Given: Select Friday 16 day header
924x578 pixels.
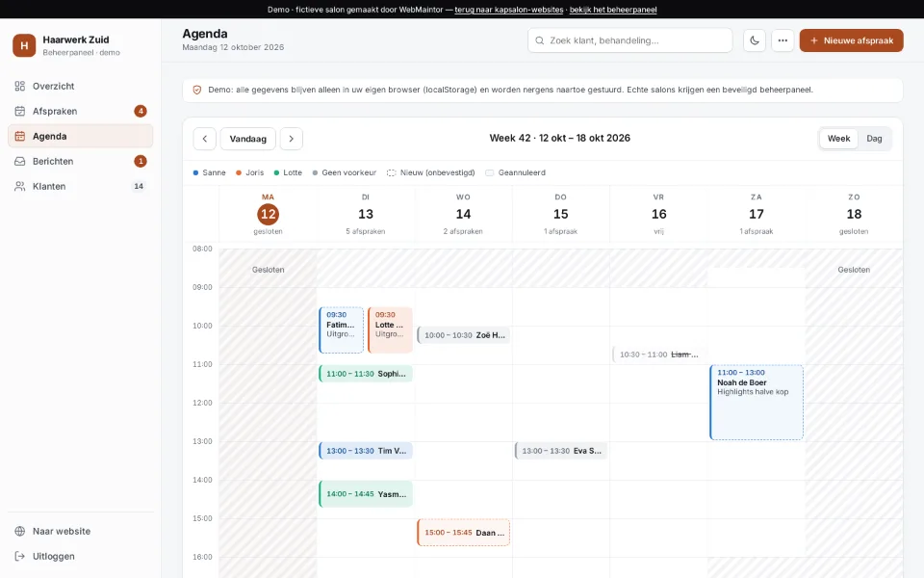Looking at the screenshot, I should pyautogui.click(x=658, y=214).
